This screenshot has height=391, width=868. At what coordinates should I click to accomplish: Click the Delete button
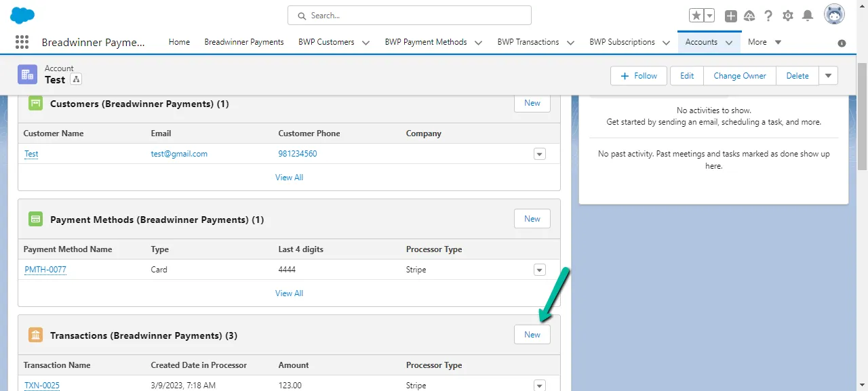(797, 76)
